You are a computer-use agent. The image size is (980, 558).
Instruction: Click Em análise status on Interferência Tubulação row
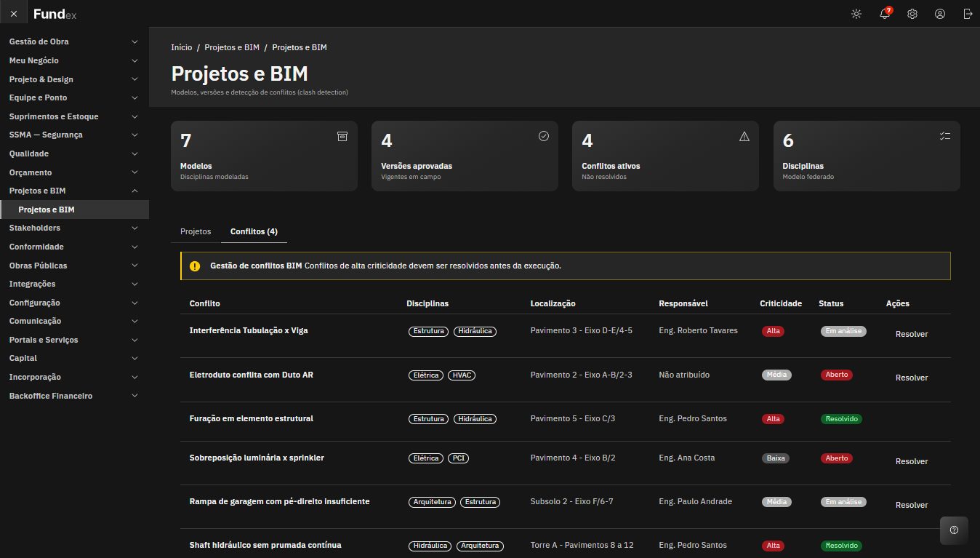coord(843,331)
